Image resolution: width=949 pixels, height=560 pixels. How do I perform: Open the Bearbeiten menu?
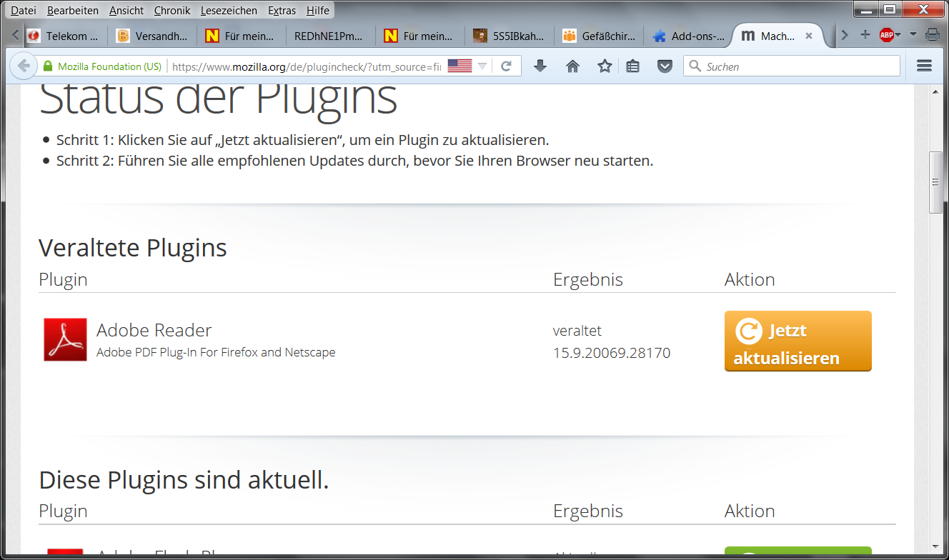[72, 11]
